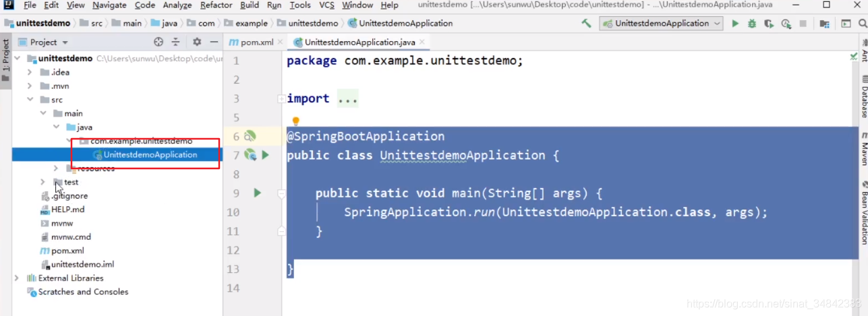Hide the Project panel with minus icon
868x316 pixels.
[x=214, y=42]
